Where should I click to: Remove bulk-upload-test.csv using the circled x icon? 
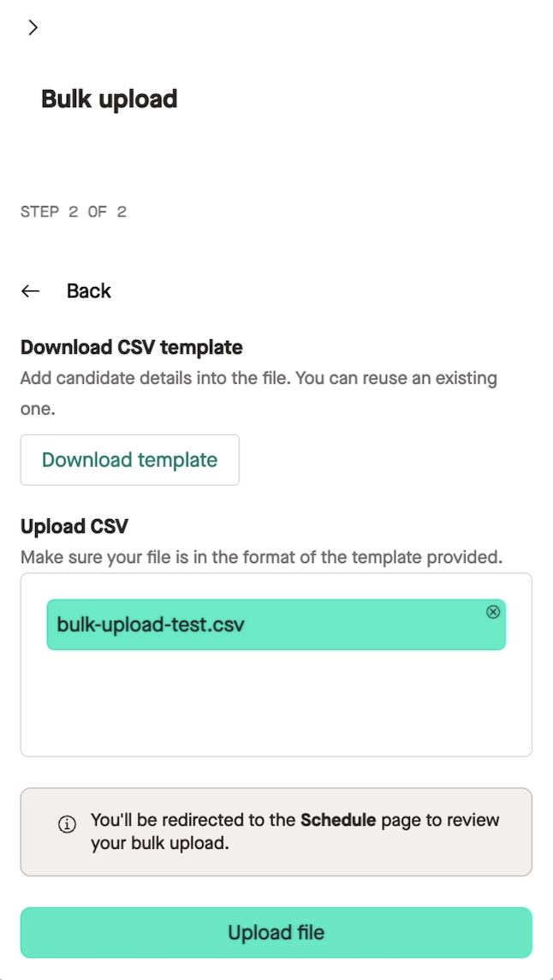(493, 612)
